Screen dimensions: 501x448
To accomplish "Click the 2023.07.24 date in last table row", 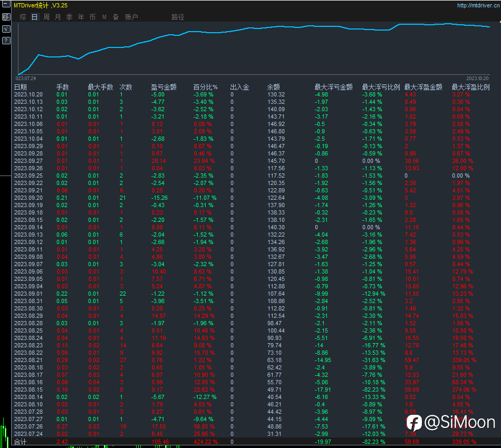I will click(x=28, y=434).
